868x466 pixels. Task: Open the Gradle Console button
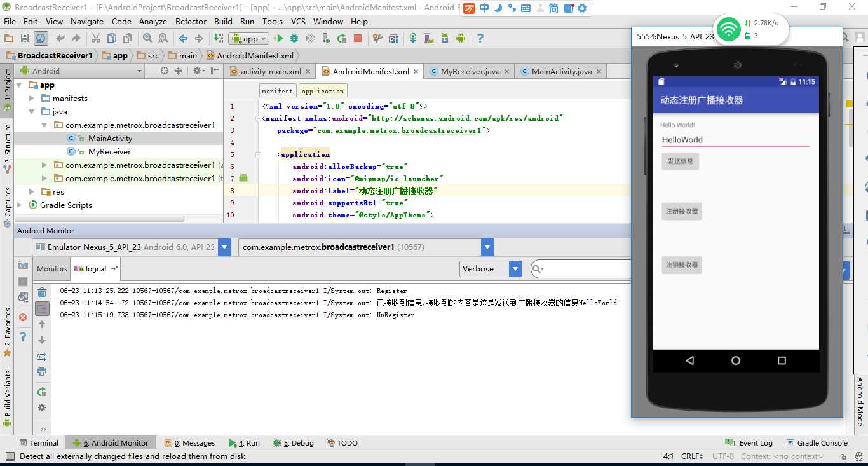pos(817,443)
